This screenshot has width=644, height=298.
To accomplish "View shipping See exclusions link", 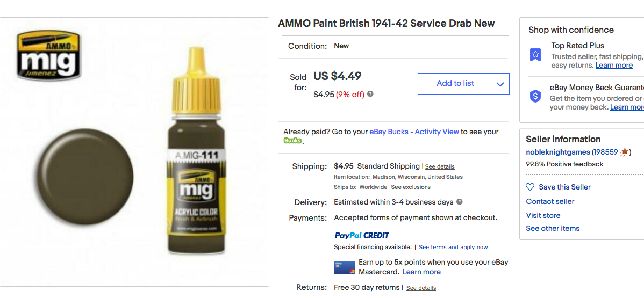I will 411,187.
